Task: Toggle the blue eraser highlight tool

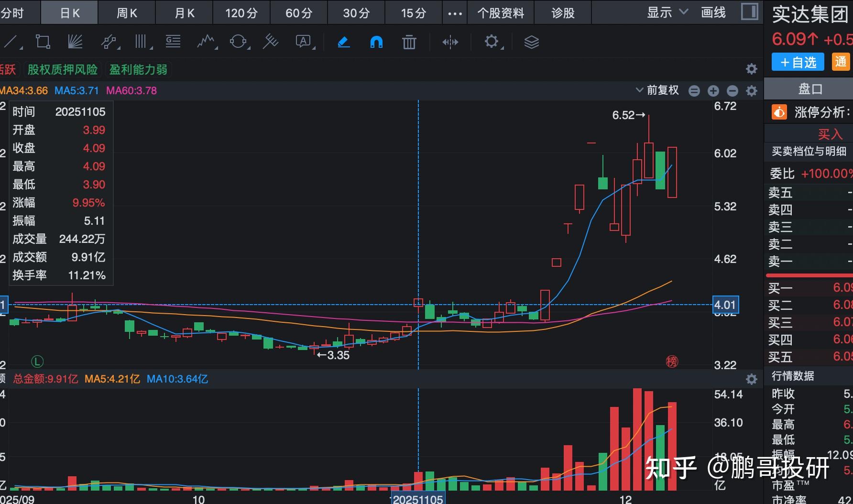Action: 344,42
